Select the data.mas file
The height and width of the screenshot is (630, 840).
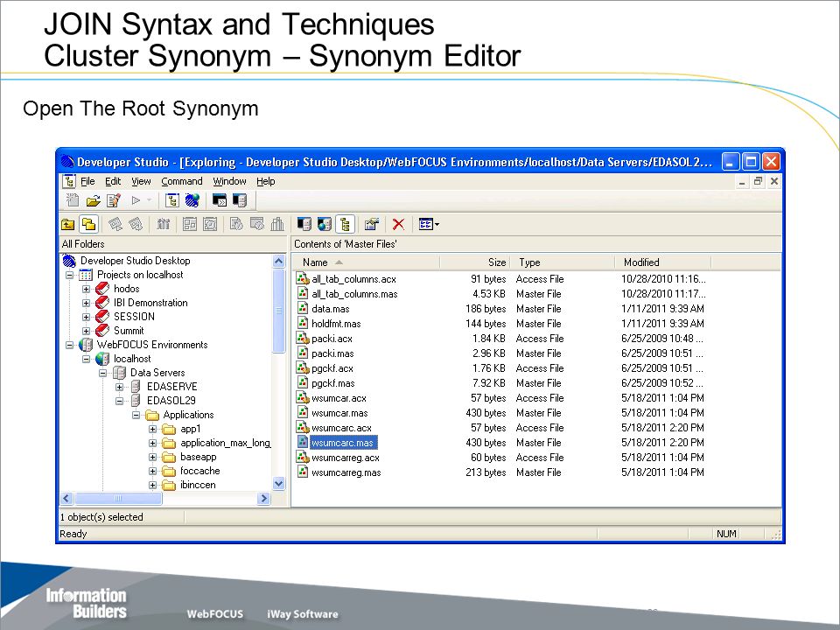pos(331,309)
